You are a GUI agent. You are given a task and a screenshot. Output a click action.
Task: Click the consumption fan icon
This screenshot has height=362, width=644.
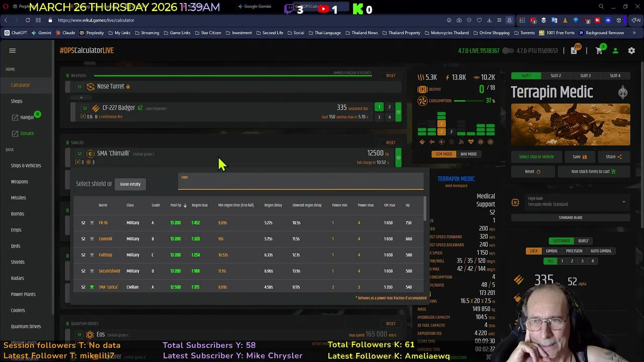tap(423, 101)
